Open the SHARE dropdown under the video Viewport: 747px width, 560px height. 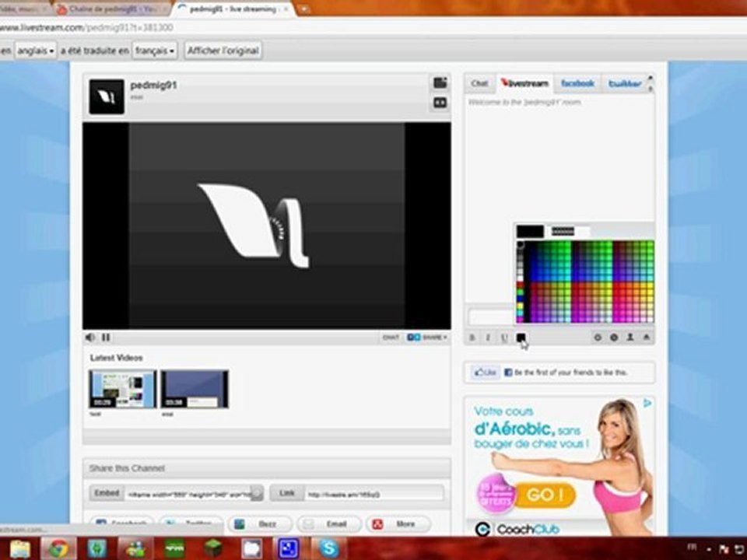click(x=427, y=337)
